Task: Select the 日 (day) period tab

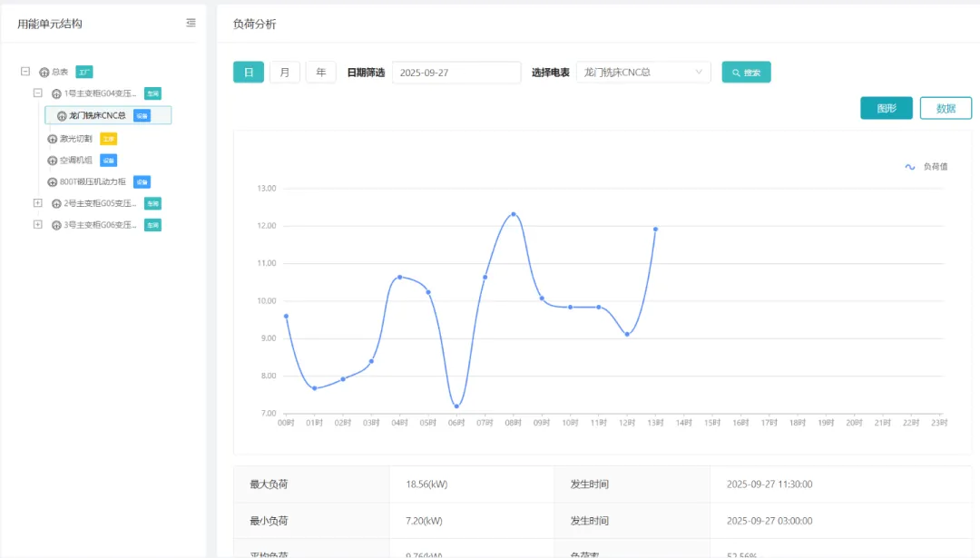Action: [x=248, y=73]
